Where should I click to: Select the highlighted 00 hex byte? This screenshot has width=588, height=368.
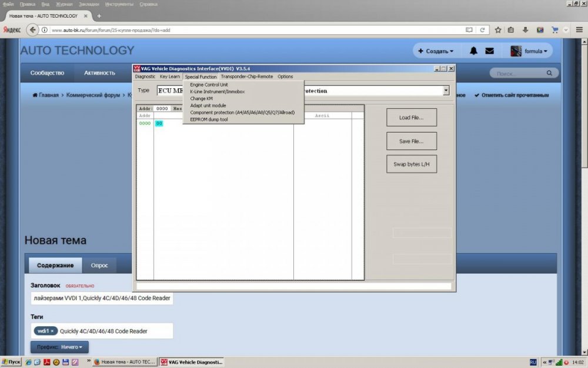coord(159,123)
